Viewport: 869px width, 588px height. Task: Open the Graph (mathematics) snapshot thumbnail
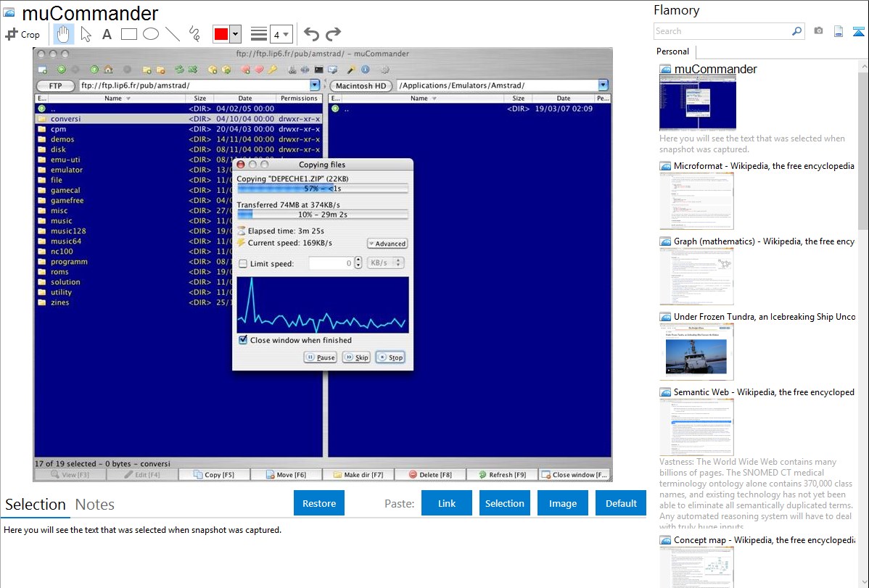click(696, 276)
